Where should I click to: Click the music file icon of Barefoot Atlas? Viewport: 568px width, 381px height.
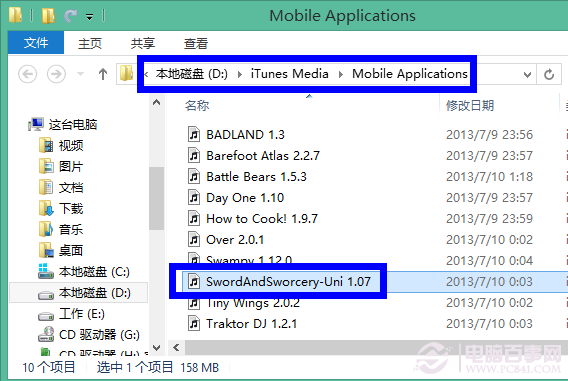pos(194,155)
